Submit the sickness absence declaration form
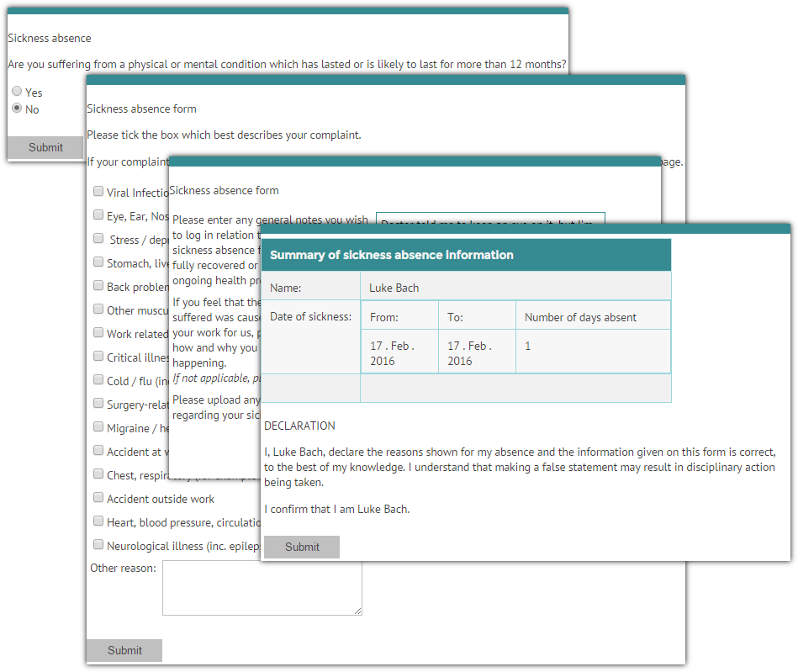This screenshot has width=798, height=672. pos(301,547)
